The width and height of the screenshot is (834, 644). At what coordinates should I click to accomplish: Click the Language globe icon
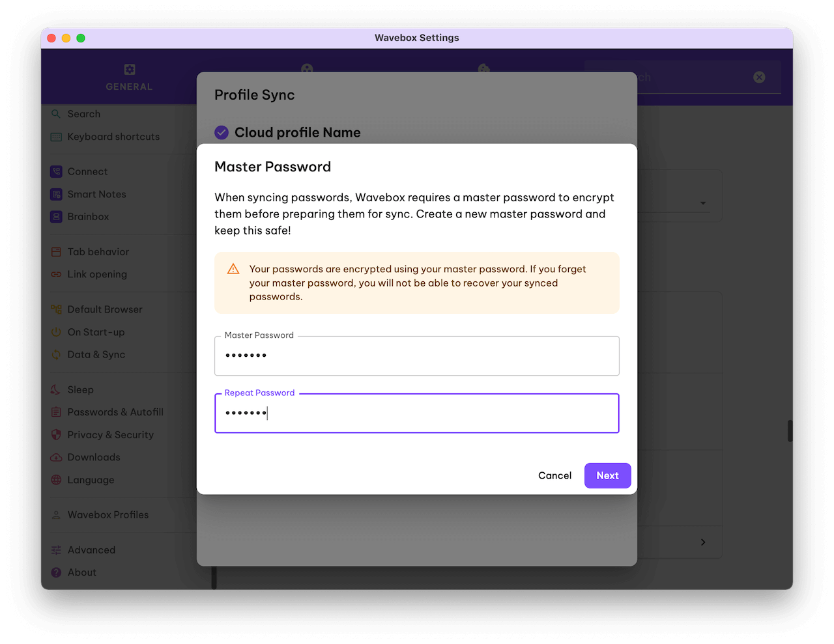[x=56, y=480]
